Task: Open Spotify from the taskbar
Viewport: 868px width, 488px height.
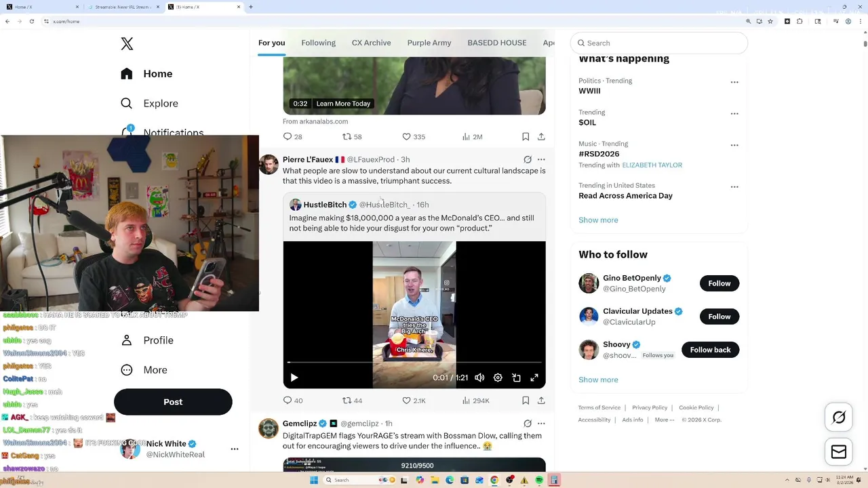Action: tap(539, 480)
